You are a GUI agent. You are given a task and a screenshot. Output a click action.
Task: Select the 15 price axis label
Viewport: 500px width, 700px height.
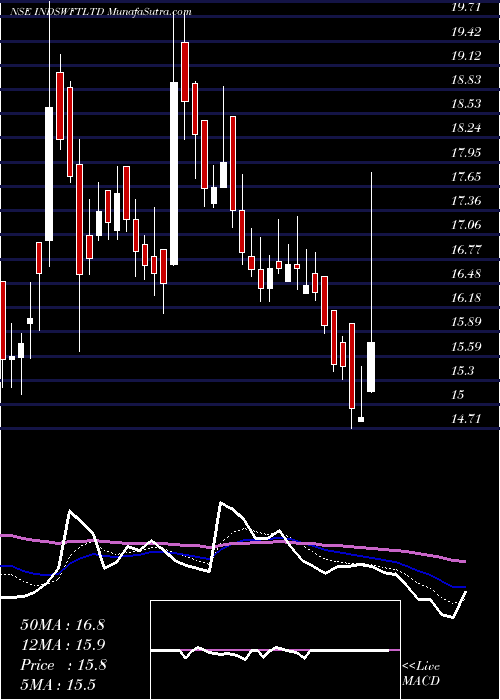pyautogui.click(x=458, y=394)
